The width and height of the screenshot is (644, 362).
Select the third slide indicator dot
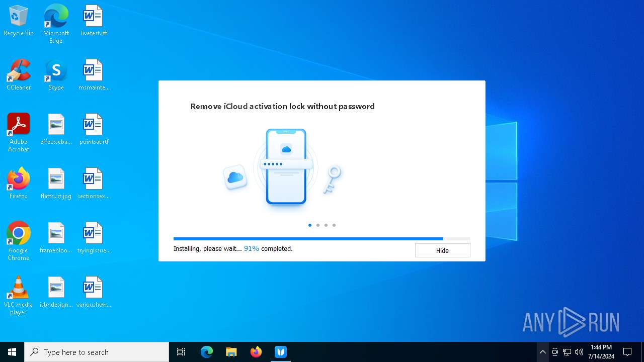tap(326, 225)
